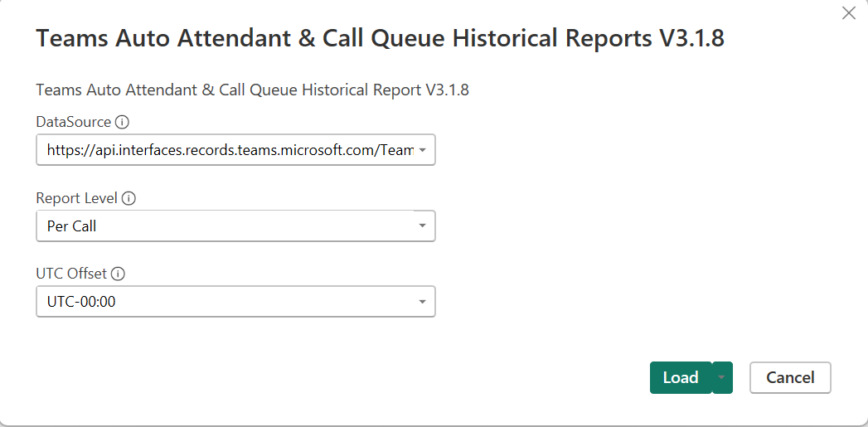Click the 'DataSource' field label
The image size is (868, 427).
click(x=74, y=121)
